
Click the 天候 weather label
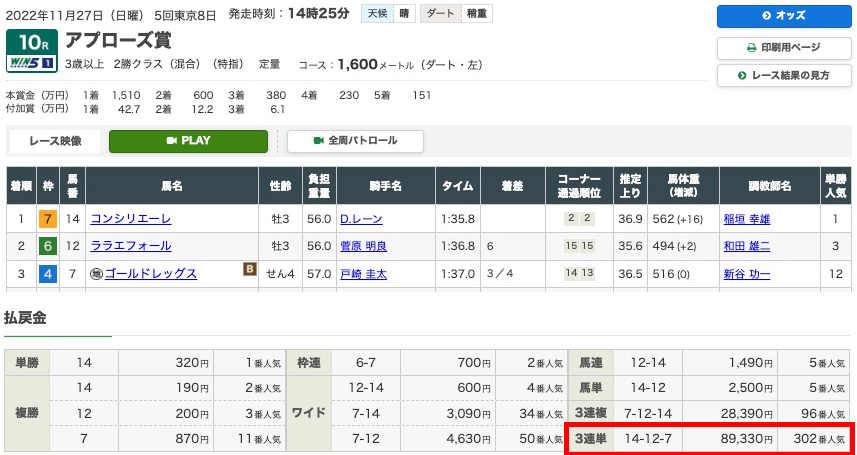coord(377,14)
